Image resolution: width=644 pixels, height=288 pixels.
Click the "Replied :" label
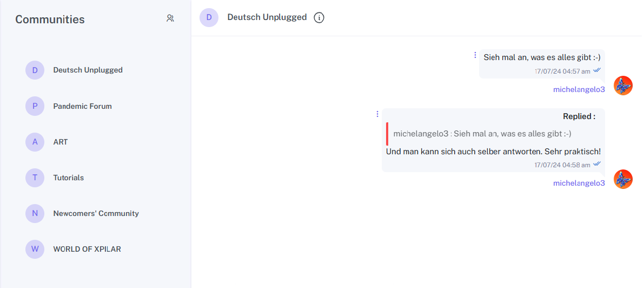point(579,116)
